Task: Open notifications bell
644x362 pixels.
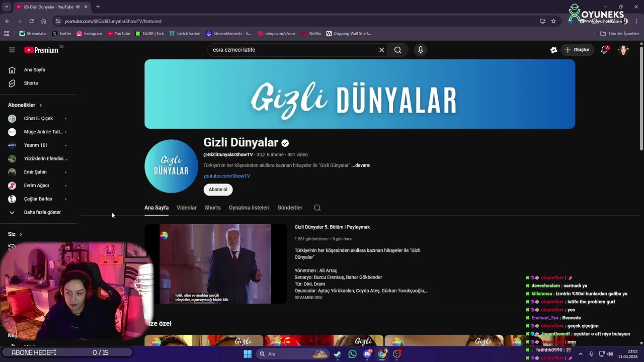Action: pyautogui.click(x=604, y=50)
